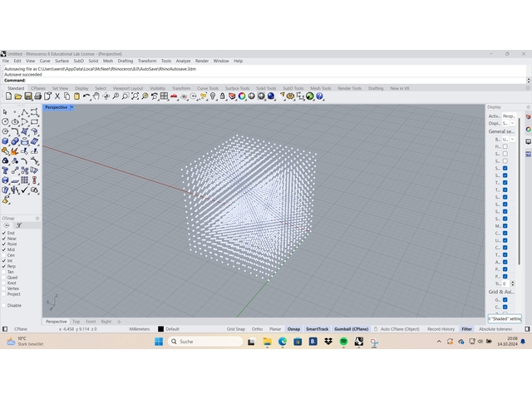This screenshot has width=532, height=399.
Task: Click the Explode tool icon
Action: point(15,151)
